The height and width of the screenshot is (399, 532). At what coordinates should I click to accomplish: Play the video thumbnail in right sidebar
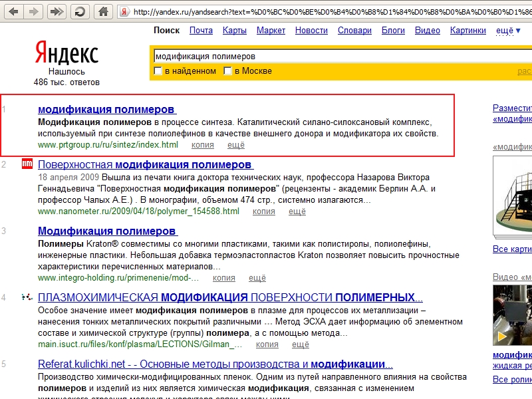513,315
